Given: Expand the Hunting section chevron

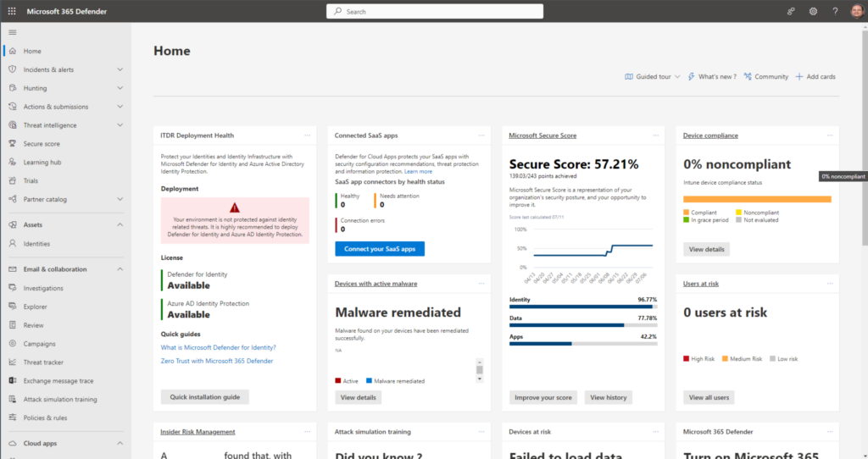Looking at the screenshot, I should (x=120, y=88).
